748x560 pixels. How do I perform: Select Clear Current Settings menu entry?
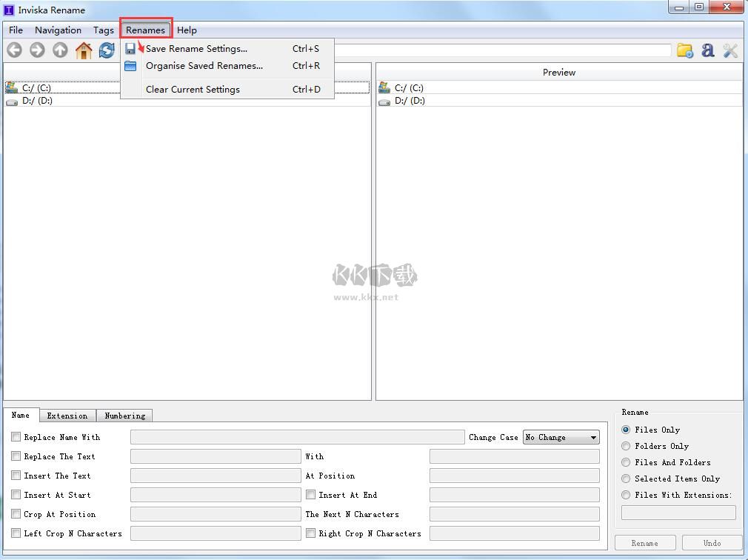[x=227, y=89]
